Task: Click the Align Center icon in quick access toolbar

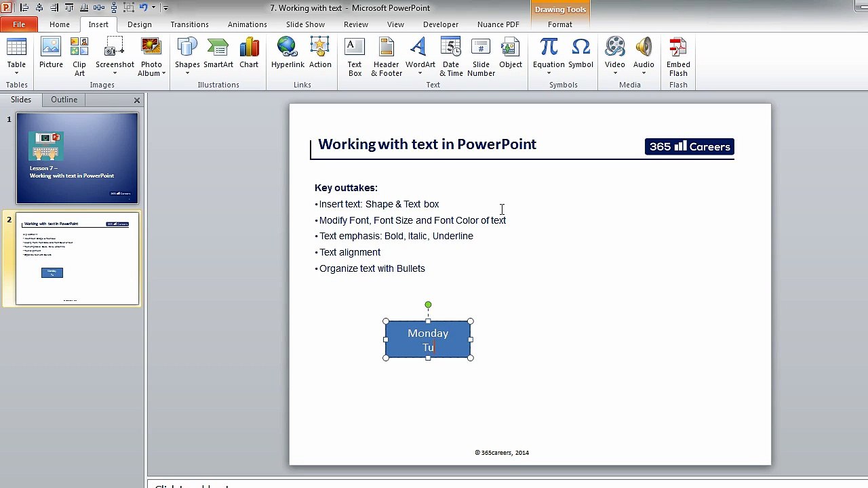Action: tap(39, 7)
